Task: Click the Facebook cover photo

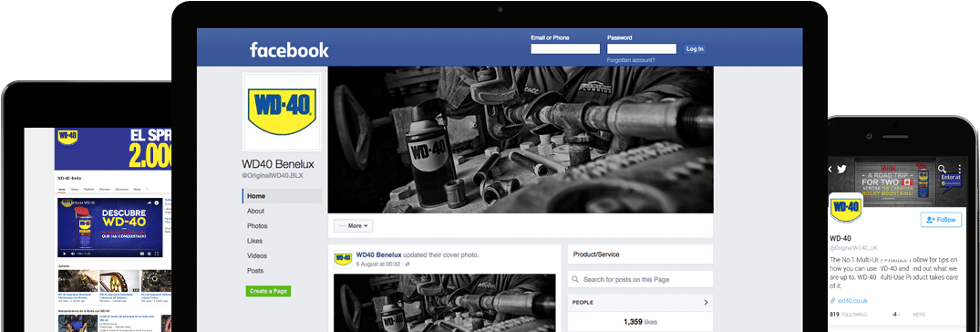Action: [520, 140]
